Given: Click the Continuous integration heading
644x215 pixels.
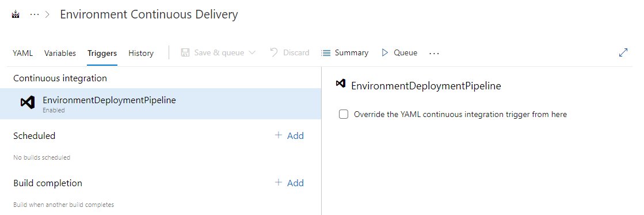Looking at the screenshot, I should point(60,78).
